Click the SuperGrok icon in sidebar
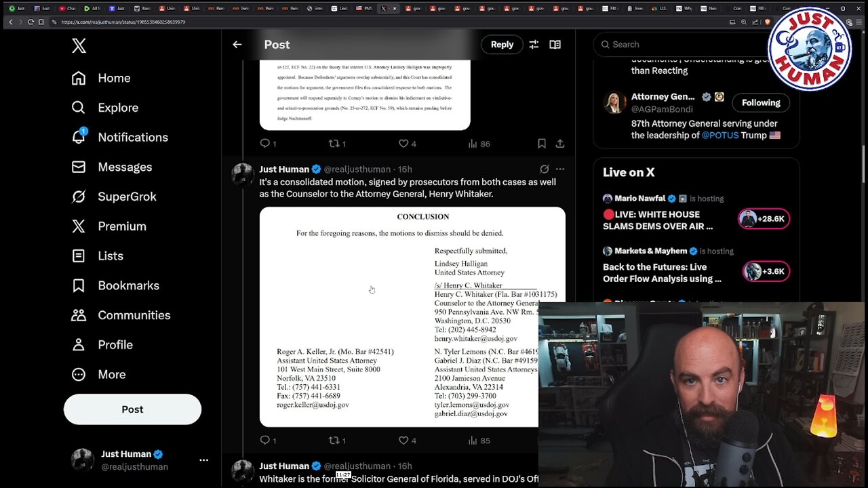 tap(79, 197)
